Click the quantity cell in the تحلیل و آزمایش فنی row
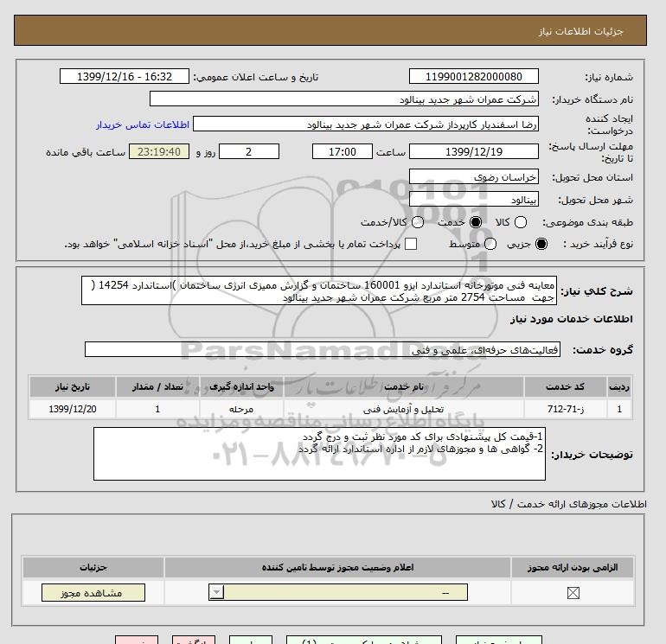Viewport: 666px width, 644px height. click(x=157, y=409)
